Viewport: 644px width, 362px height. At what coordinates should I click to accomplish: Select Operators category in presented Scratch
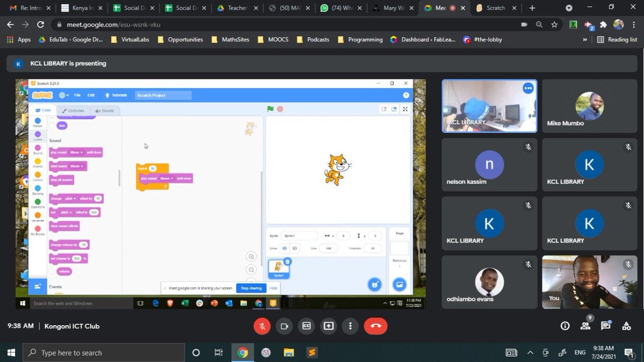[38, 204]
